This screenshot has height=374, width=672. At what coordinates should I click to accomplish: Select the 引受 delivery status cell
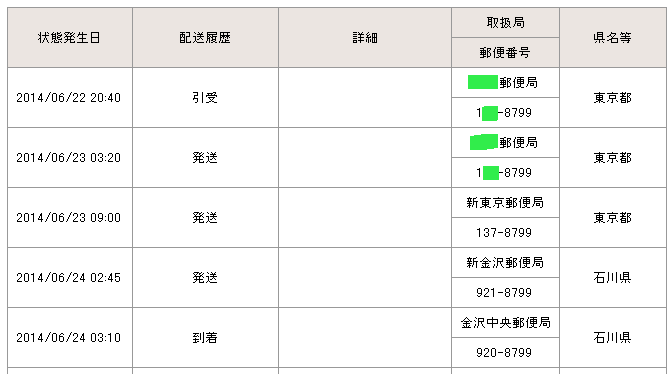tap(205, 98)
